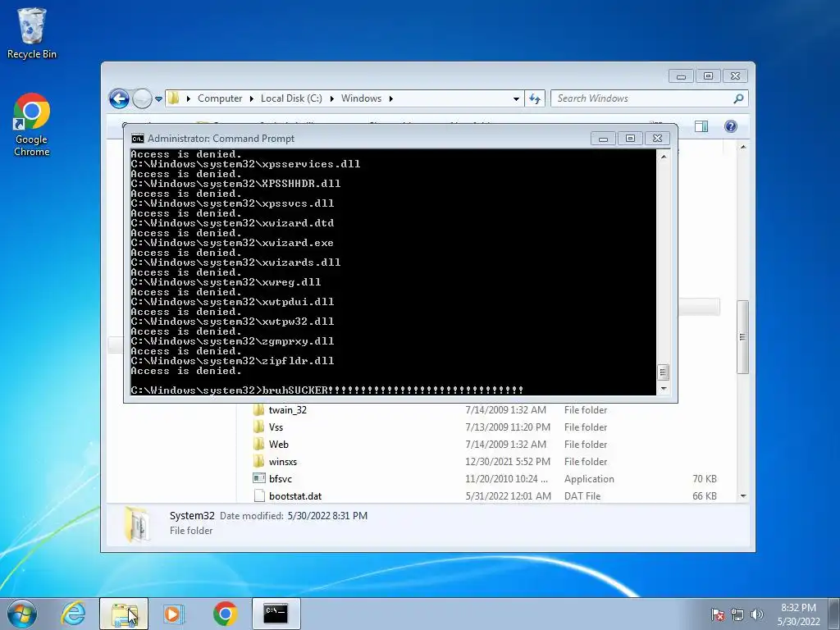The image size is (840, 630).
Task: Click the Refresh button in Explorer
Action: tap(535, 98)
